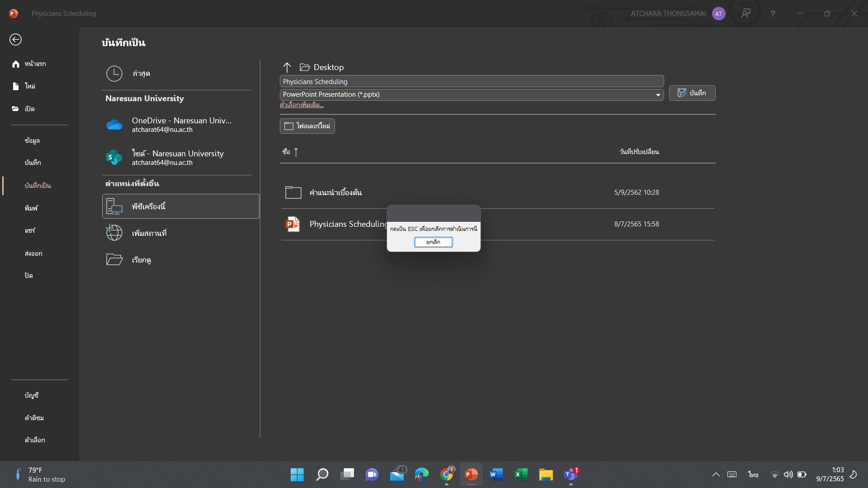
Task: Click the บันทึก save button
Action: click(x=692, y=93)
